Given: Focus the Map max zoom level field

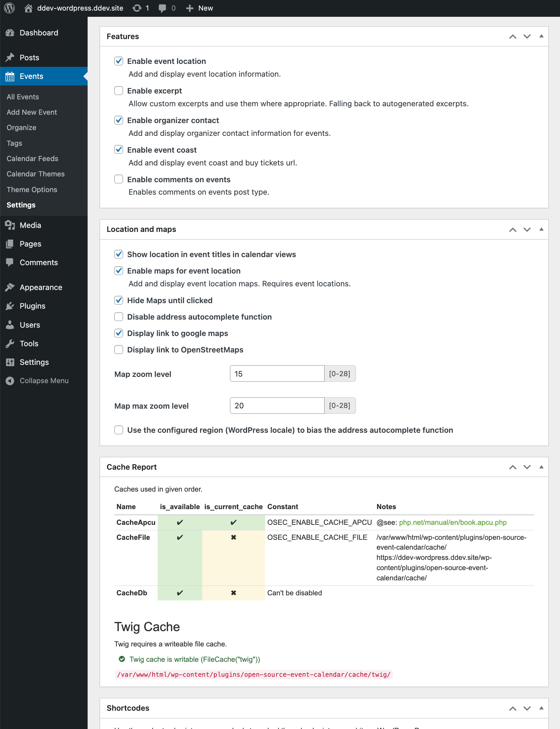Looking at the screenshot, I should [x=277, y=406].
